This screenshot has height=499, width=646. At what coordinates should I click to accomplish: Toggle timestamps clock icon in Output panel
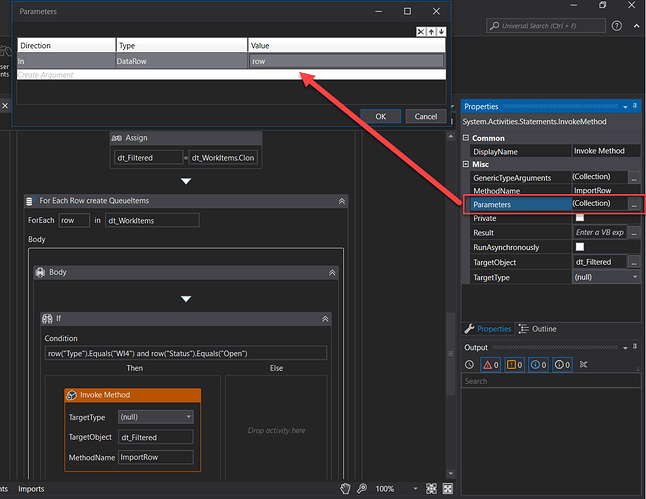469,364
